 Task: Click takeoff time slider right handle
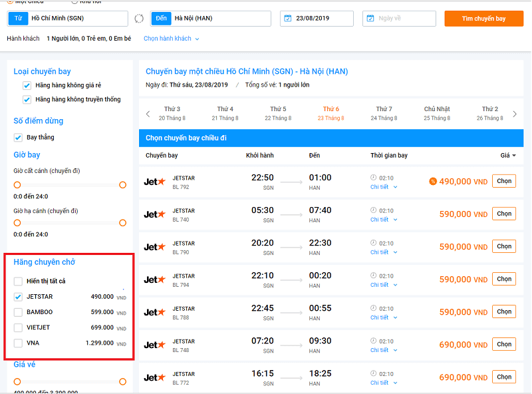pyautogui.click(x=123, y=185)
